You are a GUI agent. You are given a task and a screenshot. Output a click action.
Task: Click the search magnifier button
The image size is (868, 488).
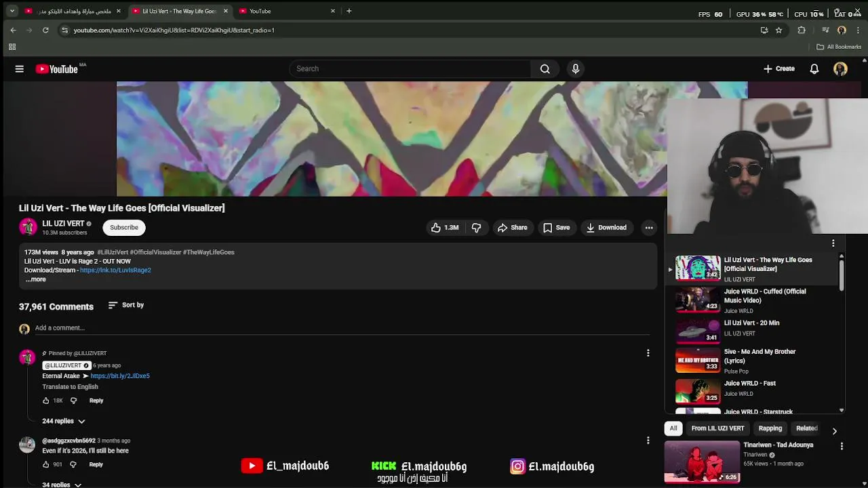click(545, 68)
